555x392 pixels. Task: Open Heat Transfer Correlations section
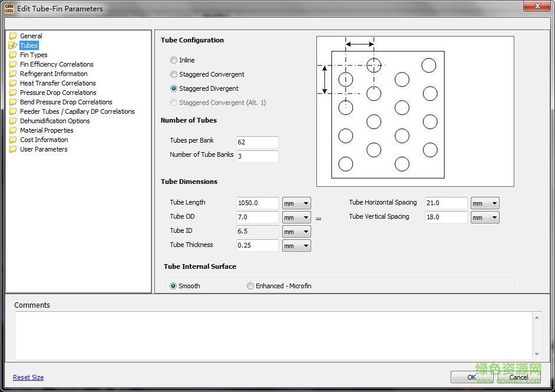click(58, 83)
